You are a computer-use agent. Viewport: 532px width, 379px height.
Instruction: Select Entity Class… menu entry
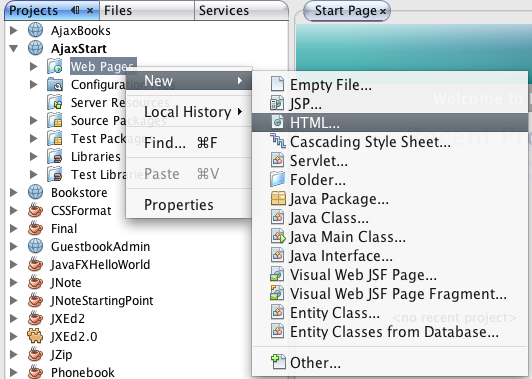[390, 312]
